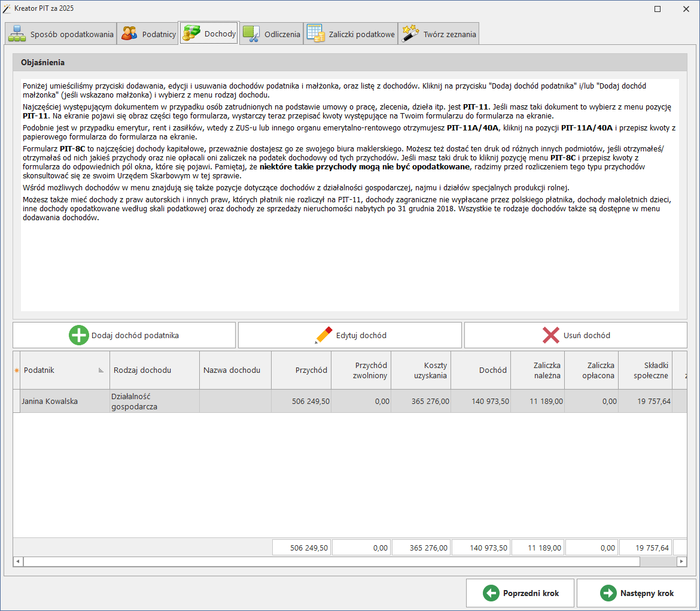Click the Edytuj dochód button
This screenshot has width=700, height=611.
pyautogui.click(x=350, y=335)
